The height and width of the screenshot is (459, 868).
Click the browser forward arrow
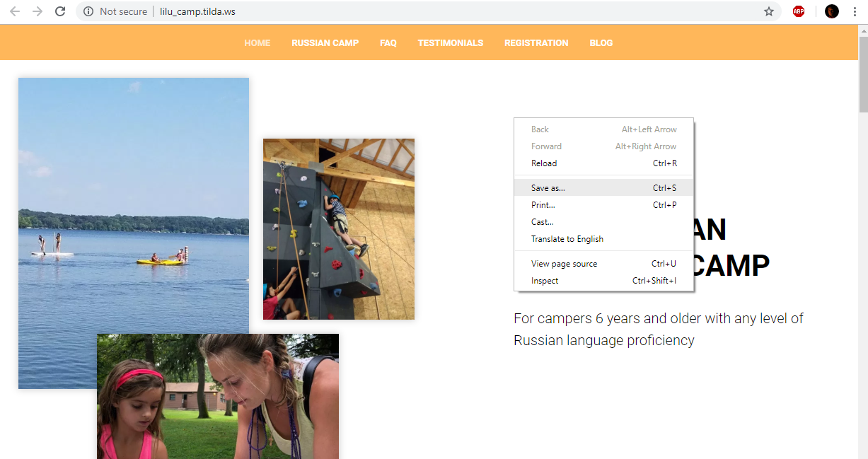[x=37, y=11]
